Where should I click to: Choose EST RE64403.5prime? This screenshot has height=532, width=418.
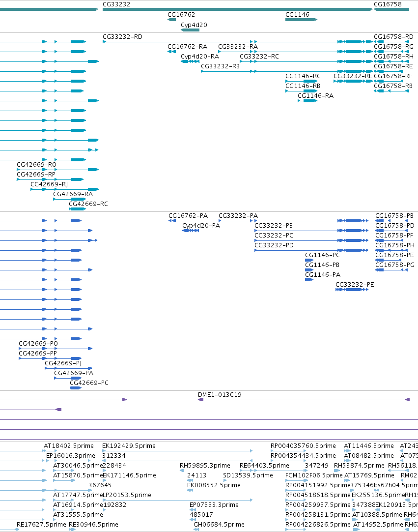coord(264,466)
